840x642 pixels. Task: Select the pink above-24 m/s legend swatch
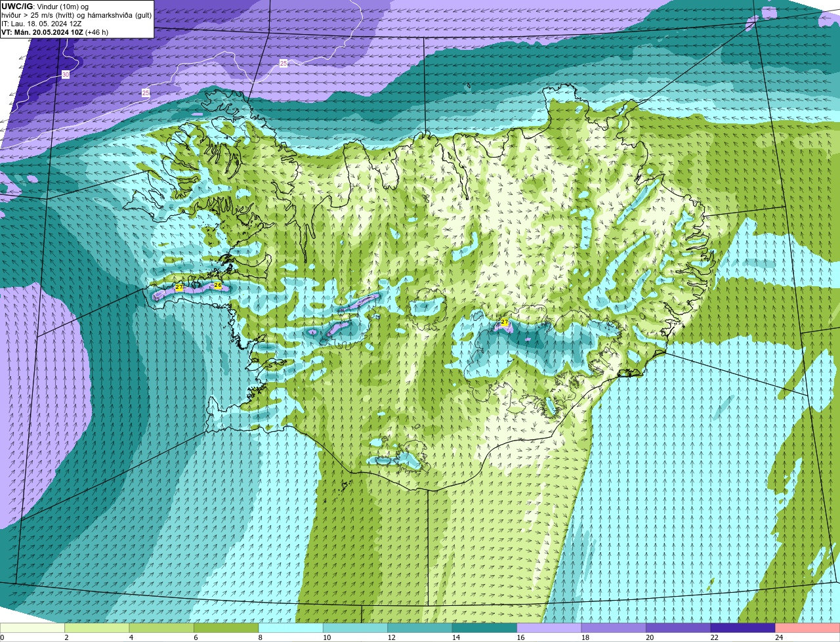click(x=808, y=628)
